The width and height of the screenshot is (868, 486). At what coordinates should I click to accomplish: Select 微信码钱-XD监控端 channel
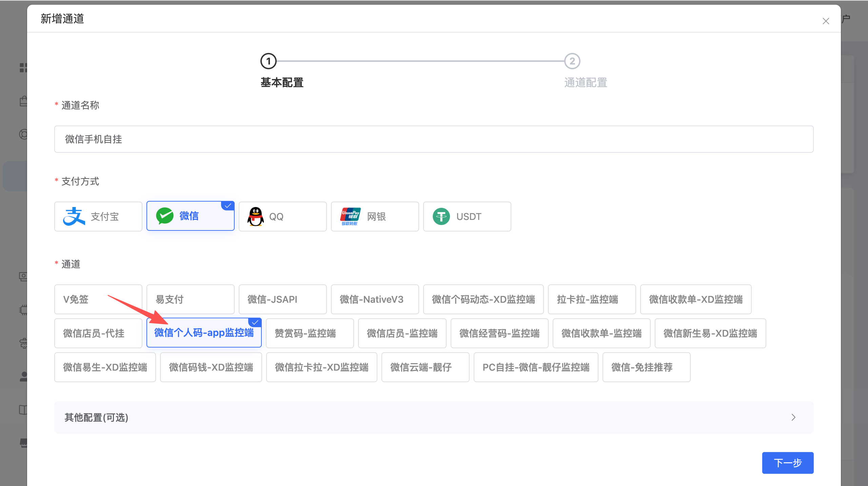coord(211,367)
